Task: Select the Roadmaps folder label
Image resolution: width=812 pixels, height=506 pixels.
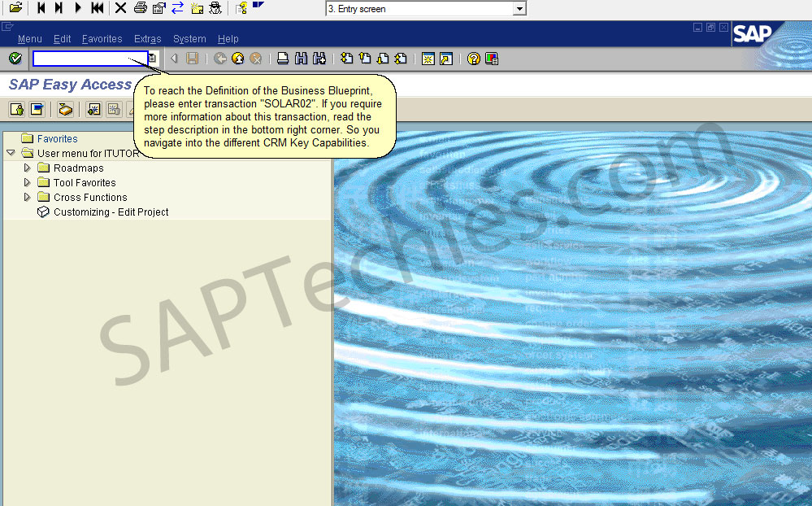Action: point(78,168)
